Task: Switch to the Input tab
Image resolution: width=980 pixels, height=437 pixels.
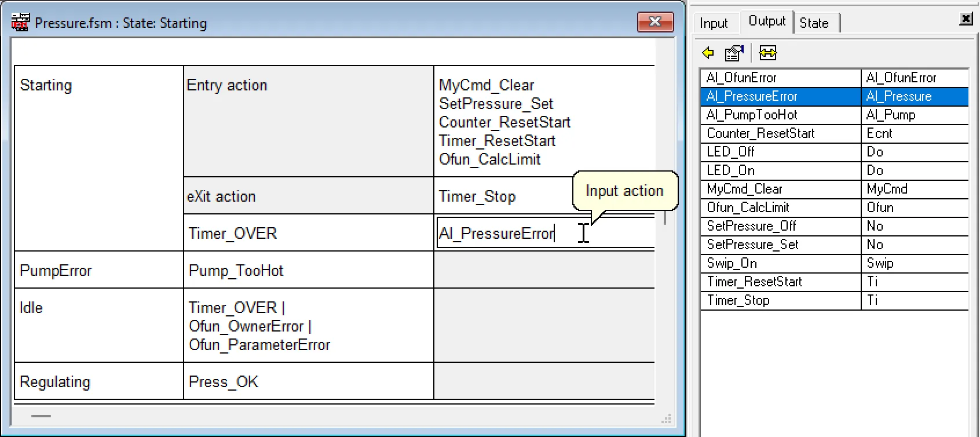Action: (714, 23)
